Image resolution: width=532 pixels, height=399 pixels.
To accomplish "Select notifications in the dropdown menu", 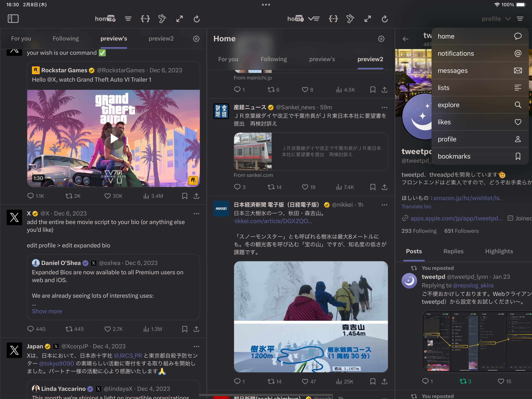I will 480,53.
